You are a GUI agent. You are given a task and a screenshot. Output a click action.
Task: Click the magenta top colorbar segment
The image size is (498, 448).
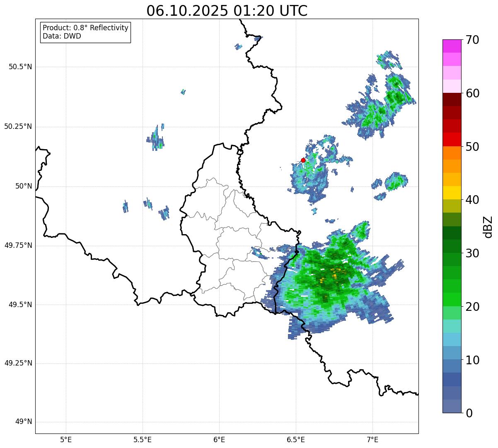click(452, 46)
